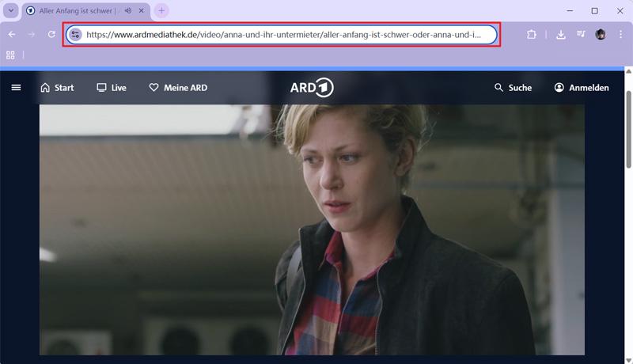
Task: Reload the current page
Action: [51, 35]
